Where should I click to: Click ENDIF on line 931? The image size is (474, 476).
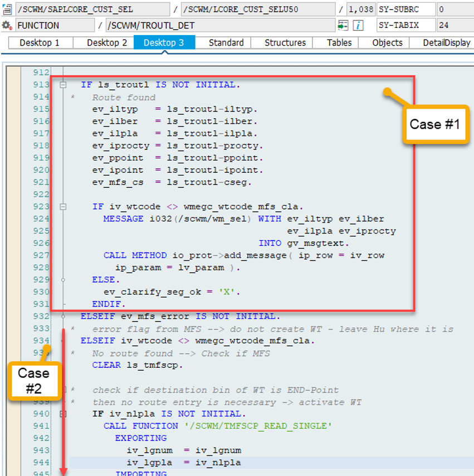(108, 304)
